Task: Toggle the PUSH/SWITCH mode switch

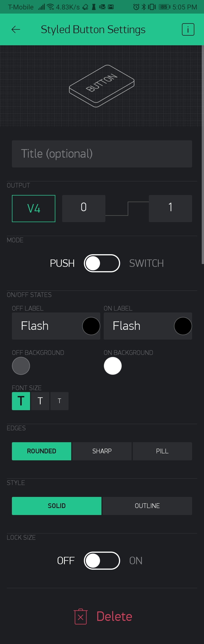Action: click(x=102, y=263)
